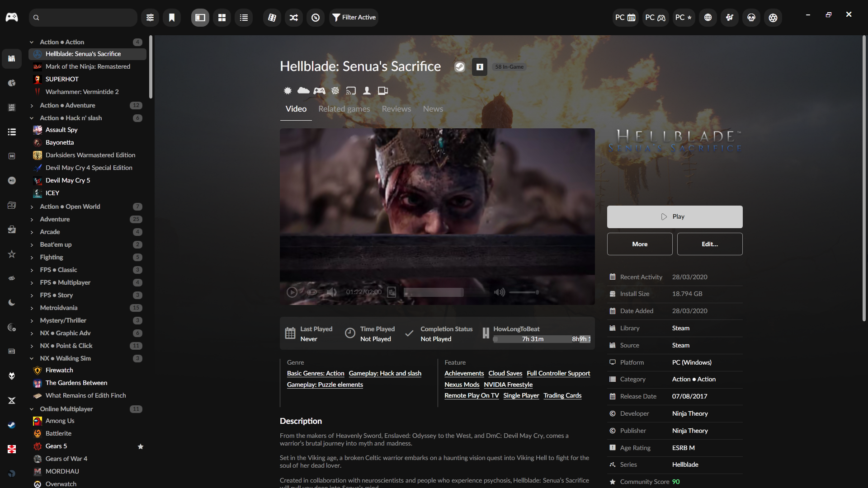Open the Related games tab

pos(344,109)
